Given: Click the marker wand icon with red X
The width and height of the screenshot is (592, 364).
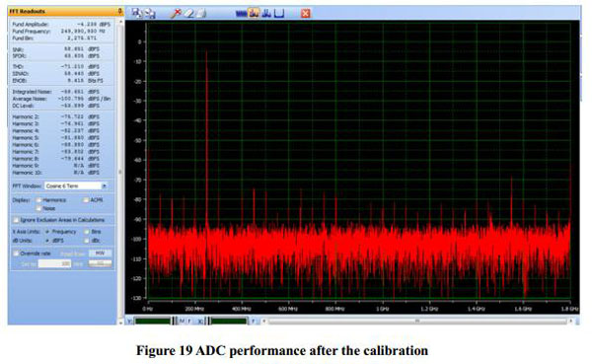Looking at the screenshot, I should point(176,13).
